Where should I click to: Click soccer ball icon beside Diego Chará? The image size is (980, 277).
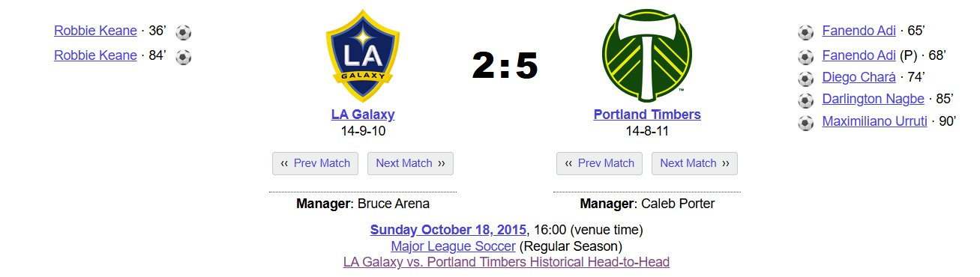806,78
